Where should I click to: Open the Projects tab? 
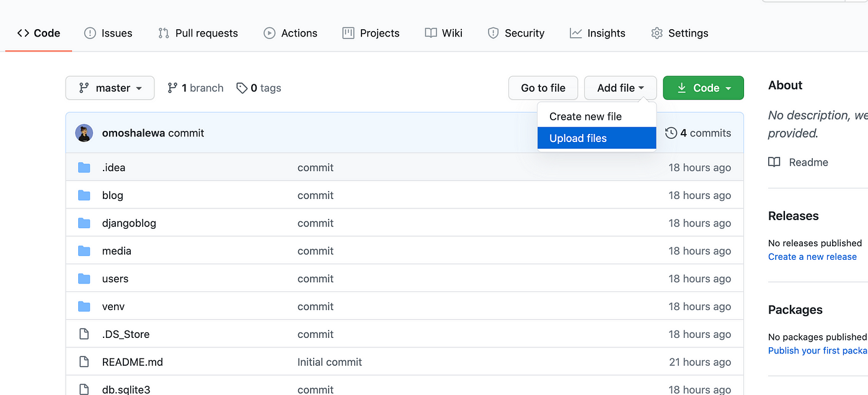pos(371,33)
